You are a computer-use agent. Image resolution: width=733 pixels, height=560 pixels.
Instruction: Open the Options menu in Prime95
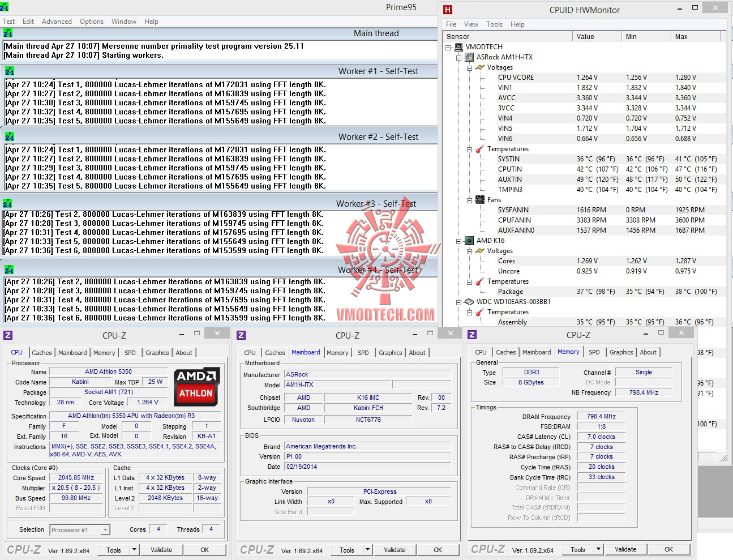coord(92,22)
